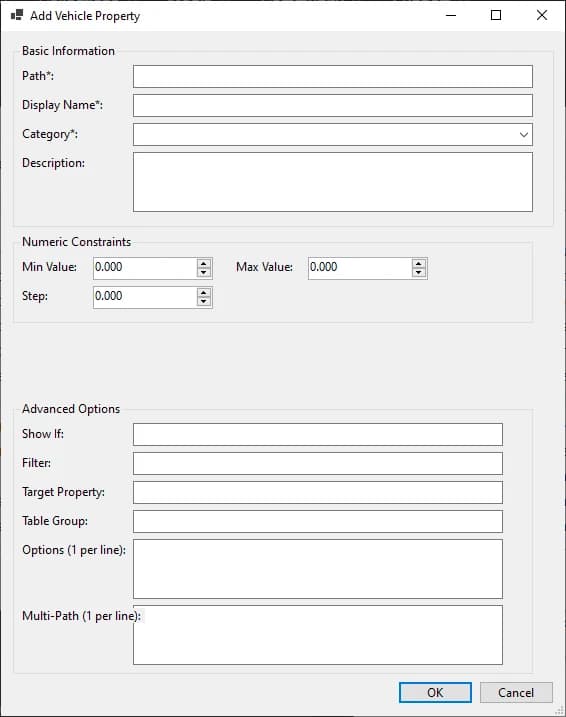Minimize the Add Vehicle Property window
566x717 pixels.
point(451,16)
